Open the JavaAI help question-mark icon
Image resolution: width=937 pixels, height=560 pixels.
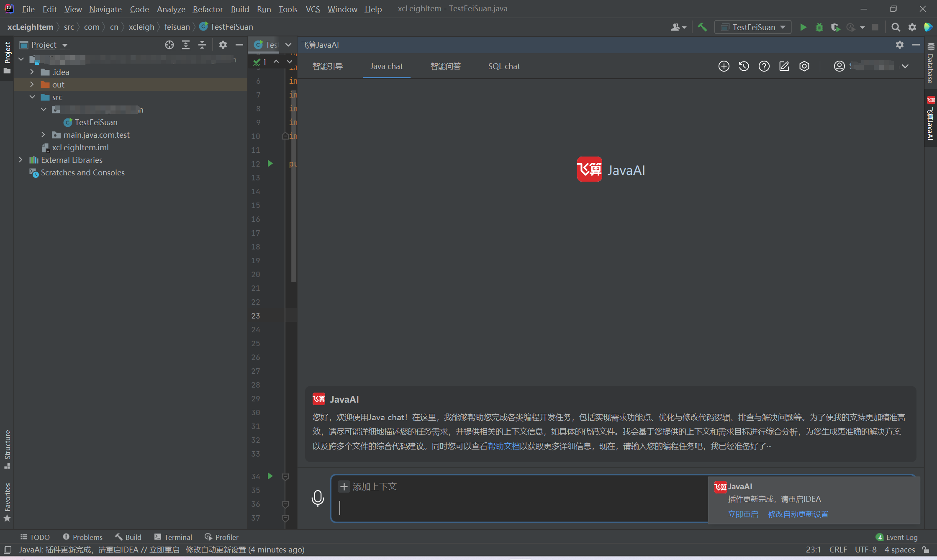(x=764, y=66)
